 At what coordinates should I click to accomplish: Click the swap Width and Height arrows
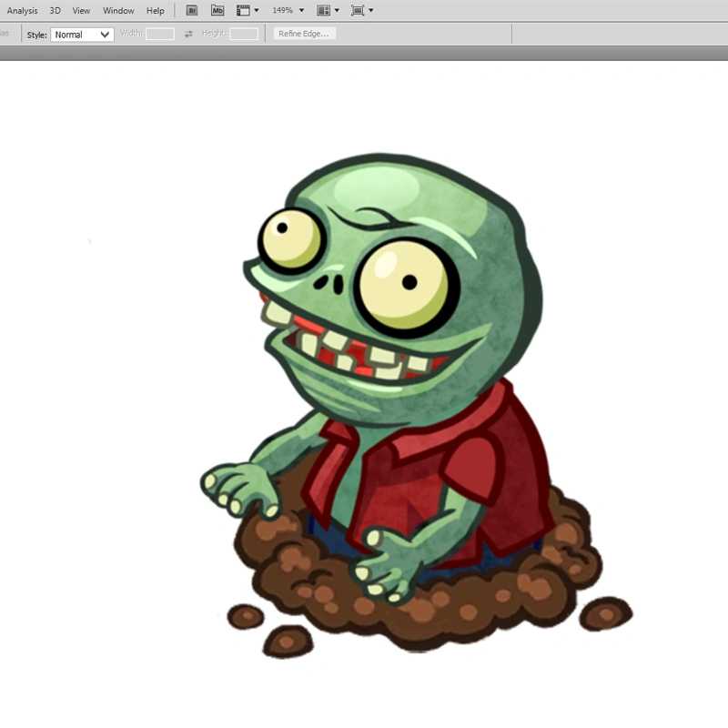pos(187,34)
